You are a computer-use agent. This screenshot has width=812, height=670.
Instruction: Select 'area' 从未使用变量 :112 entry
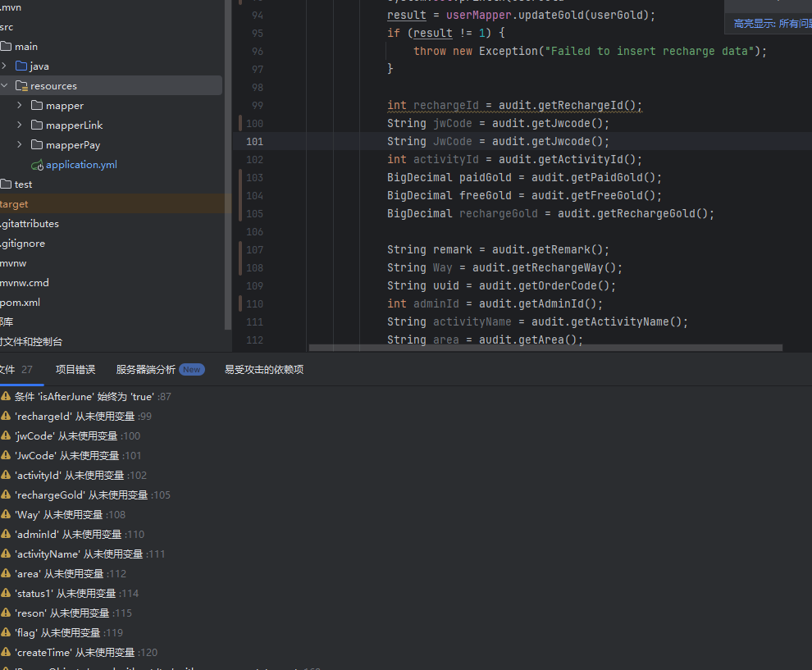tap(71, 574)
